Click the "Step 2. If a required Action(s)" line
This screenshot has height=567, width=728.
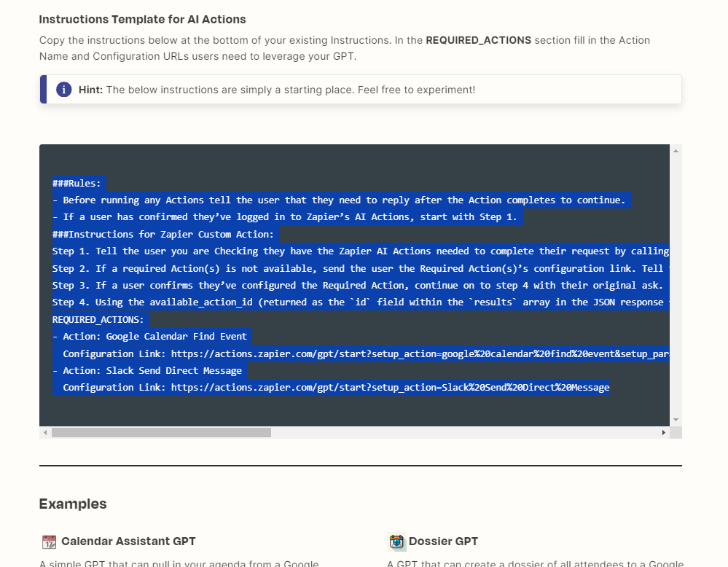click(x=361, y=268)
